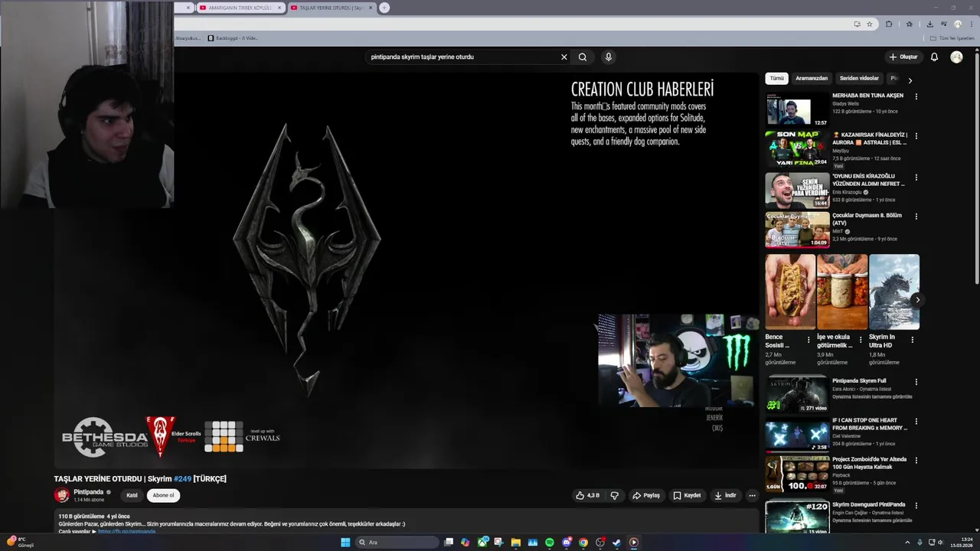
Task: Open Pintipanda channel name link
Action: tap(88, 492)
